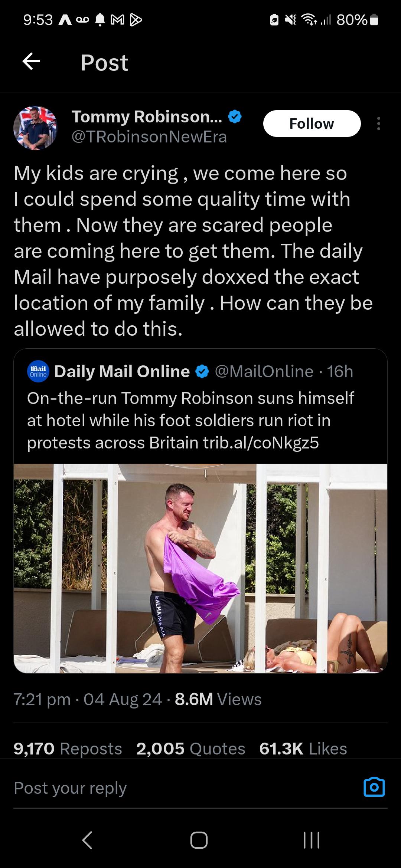Open the trib.al/coNkgz5 link
The height and width of the screenshot is (868, 401).
pyautogui.click(x=261, y=443)
